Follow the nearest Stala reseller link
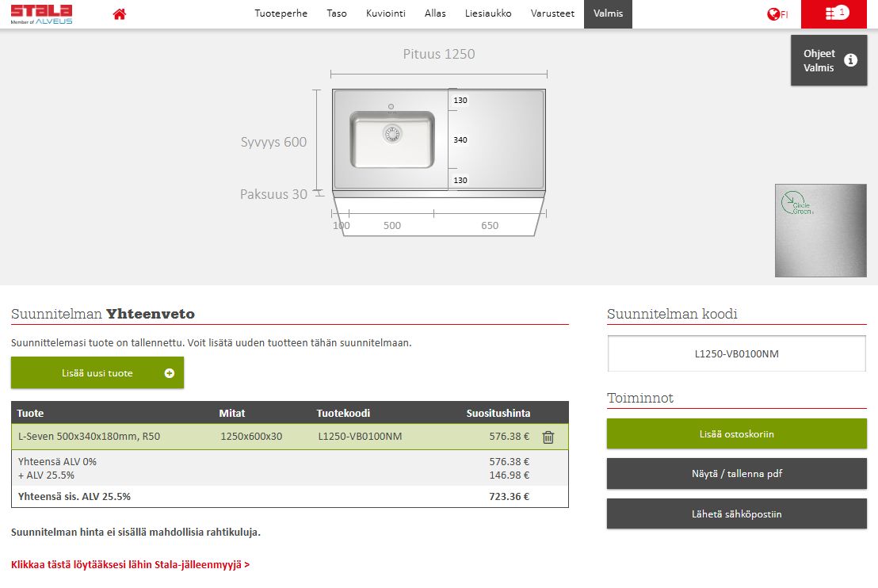878x588 pixels. point(131,564)
